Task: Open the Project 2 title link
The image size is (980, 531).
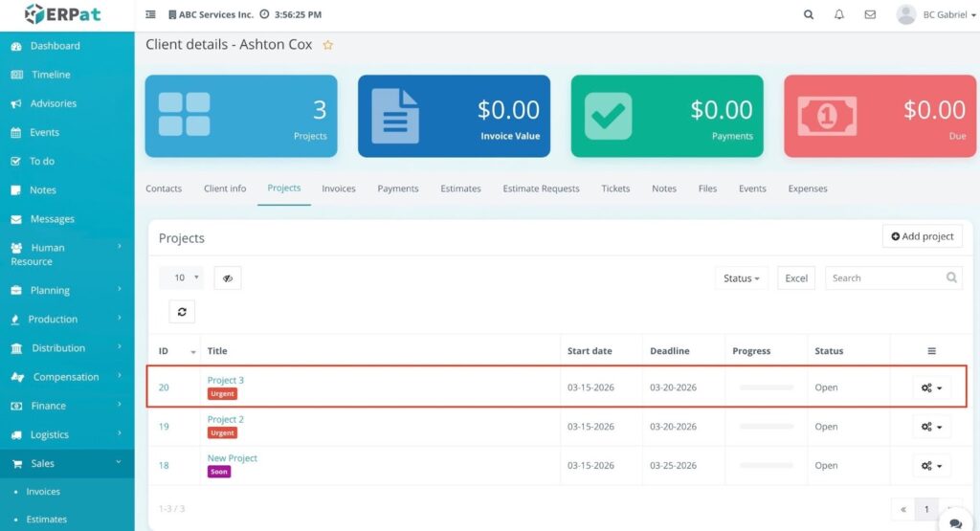Action: (x=226, y=420)
